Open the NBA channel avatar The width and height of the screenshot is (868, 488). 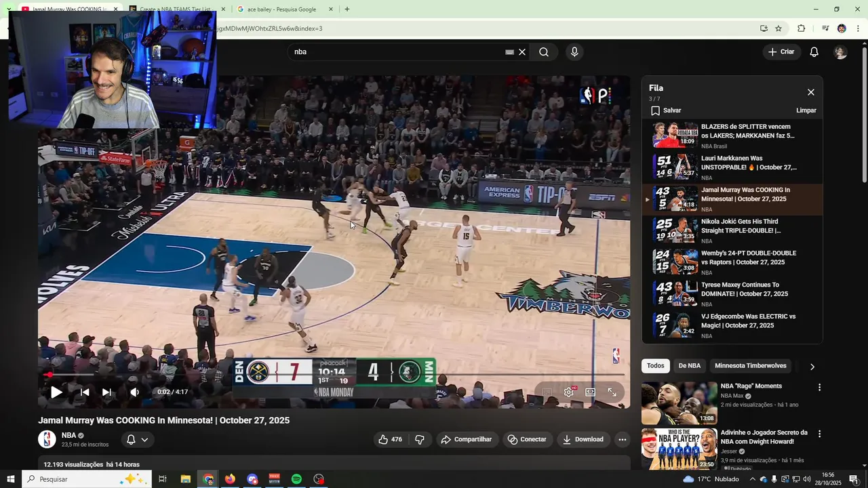(47, 439)
